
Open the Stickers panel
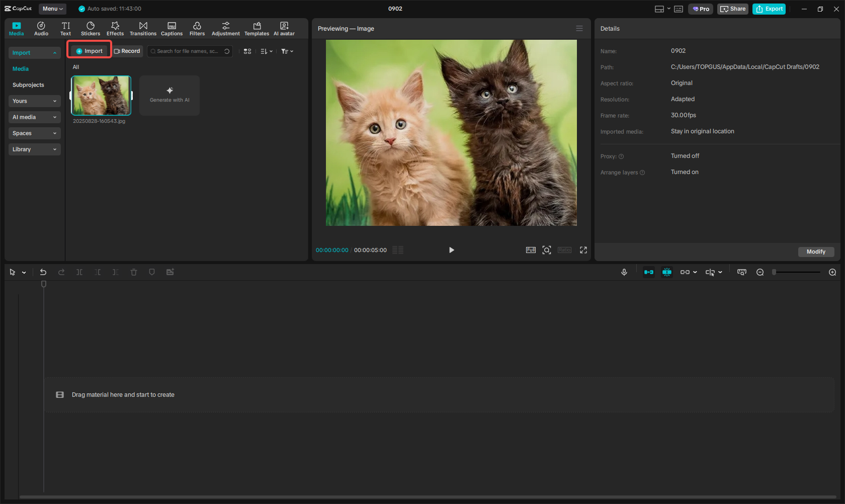point(91,28)
